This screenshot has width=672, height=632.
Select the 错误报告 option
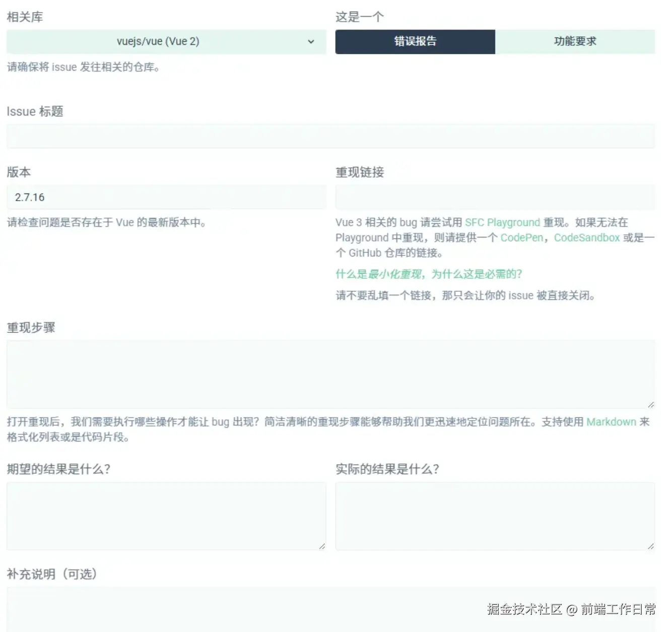pos(415,41)
